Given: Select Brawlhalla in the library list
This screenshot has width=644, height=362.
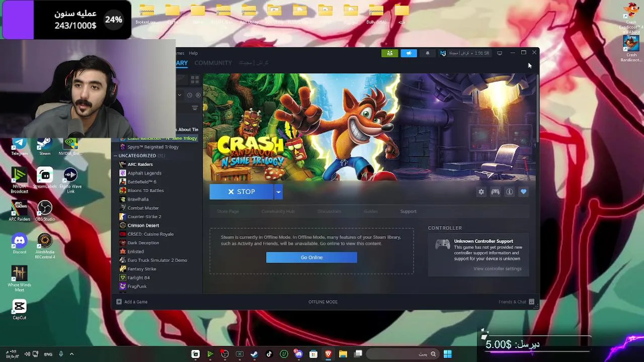Looking at the screenshot, I should [138, 199].
